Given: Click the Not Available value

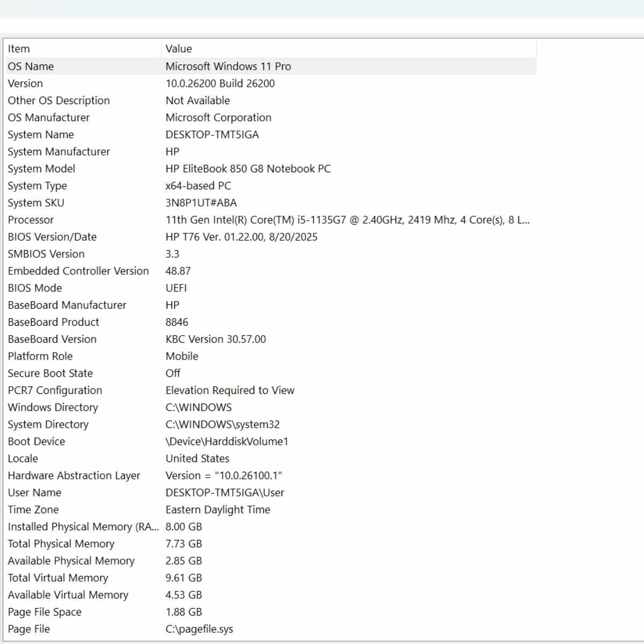Looking at the screenshot, I should [x=197, y=100].
